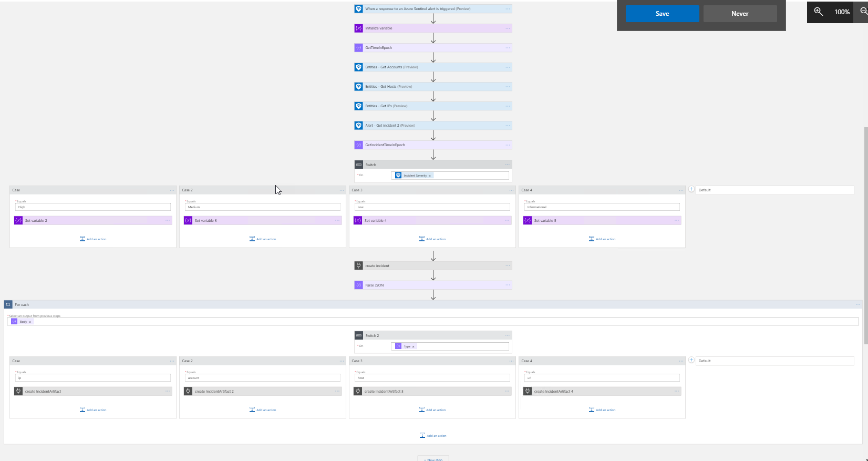Click Add an action in Low case
Screen dimensions: 868x461
[x=432, y=239]
